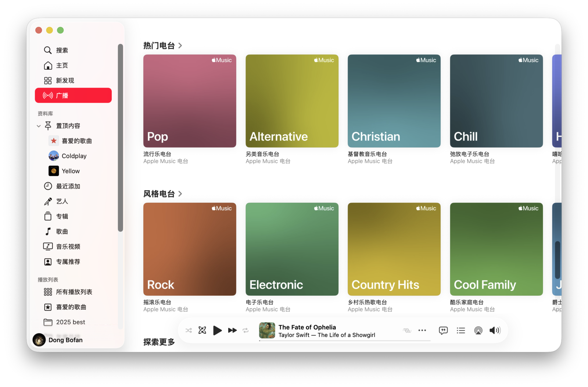Skip to the next track
The width and height of the screenshot is (588, 387).
(232, 330)
